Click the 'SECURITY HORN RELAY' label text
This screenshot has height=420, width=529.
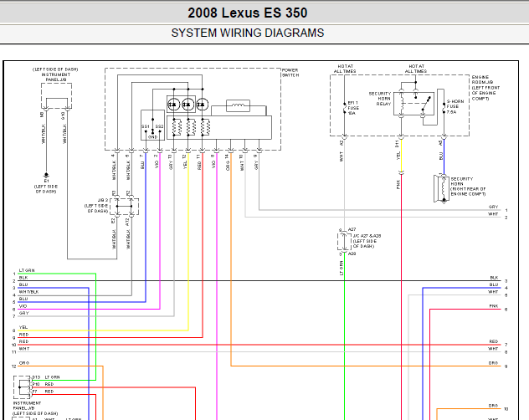point(380,99)
